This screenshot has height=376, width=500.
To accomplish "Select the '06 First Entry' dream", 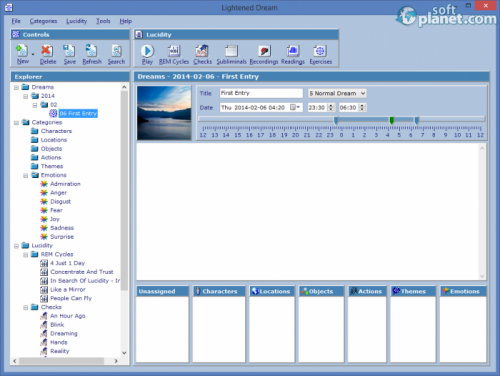I will pyautogui.click(x=78, y=114).
